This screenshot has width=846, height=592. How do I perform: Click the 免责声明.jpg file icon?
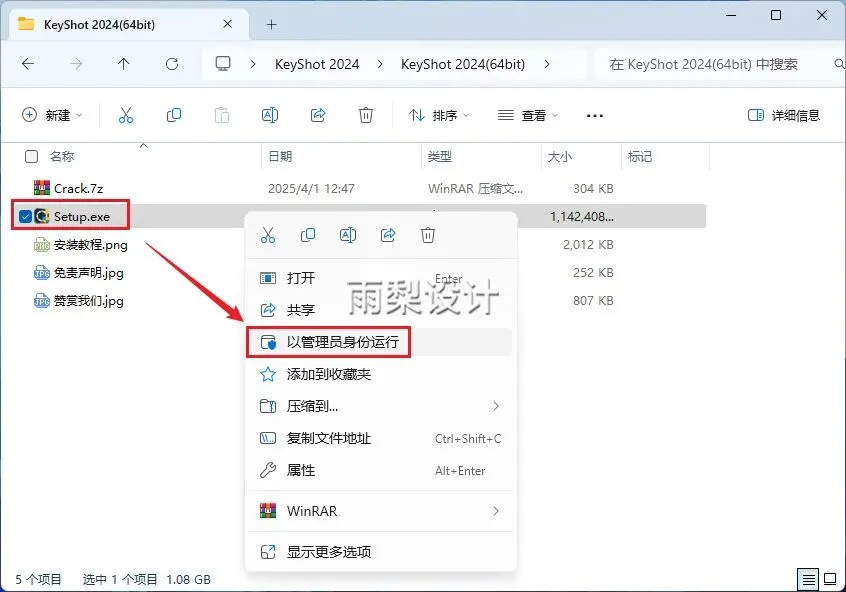click(42, 273)
